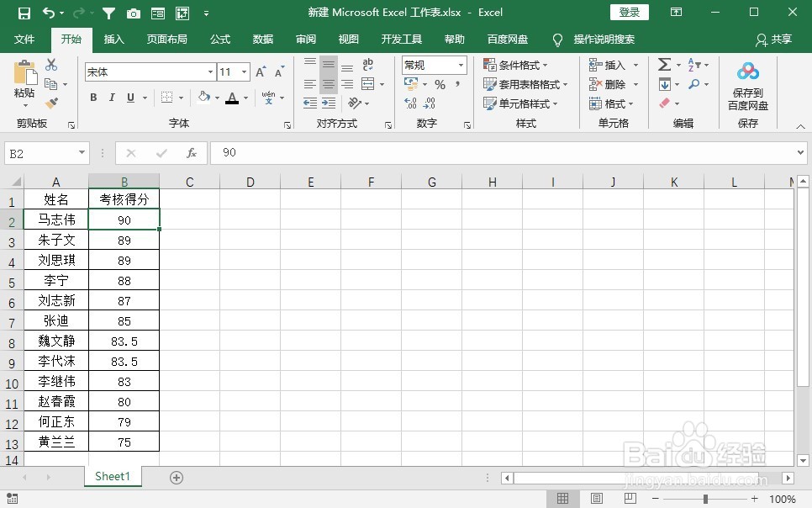Viewport: 812px width, 508px height.
Task: Switch to the 页面布局 tab
Action: [x=166, y=40]
